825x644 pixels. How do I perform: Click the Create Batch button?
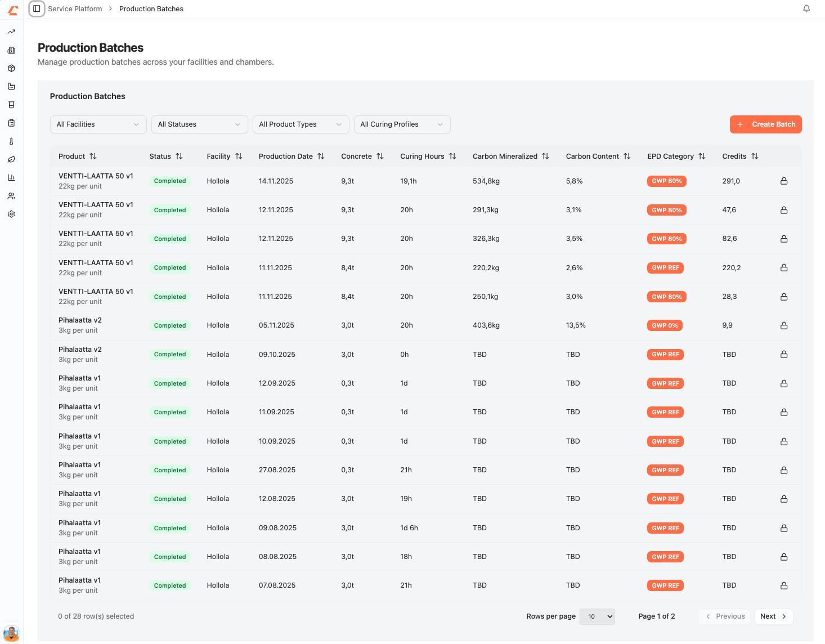pos(765,124)
